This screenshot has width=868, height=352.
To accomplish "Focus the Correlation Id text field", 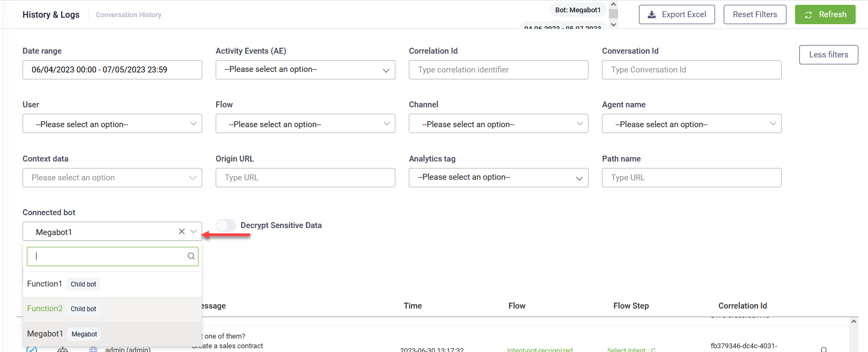I will click(x=498, y=70).
